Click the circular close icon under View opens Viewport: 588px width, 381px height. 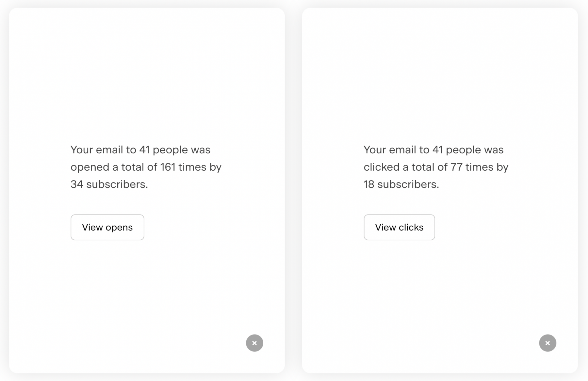click(x=254, y=343)
